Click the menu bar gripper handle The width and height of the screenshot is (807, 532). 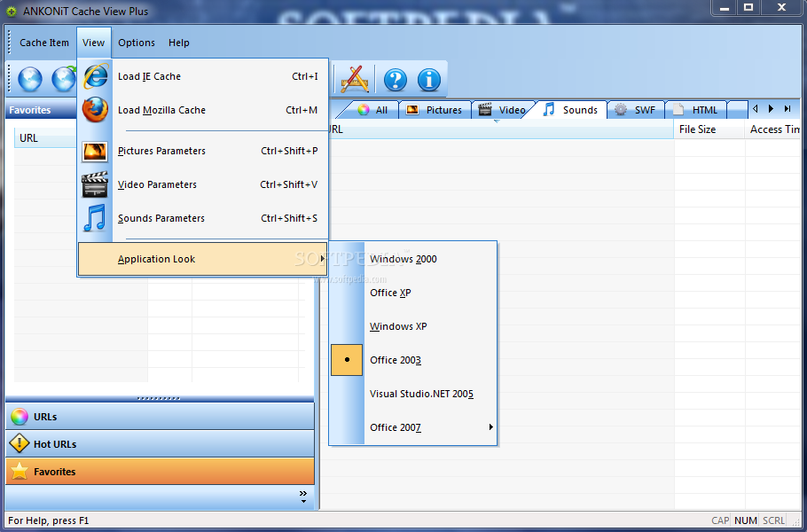coord(9,43)
